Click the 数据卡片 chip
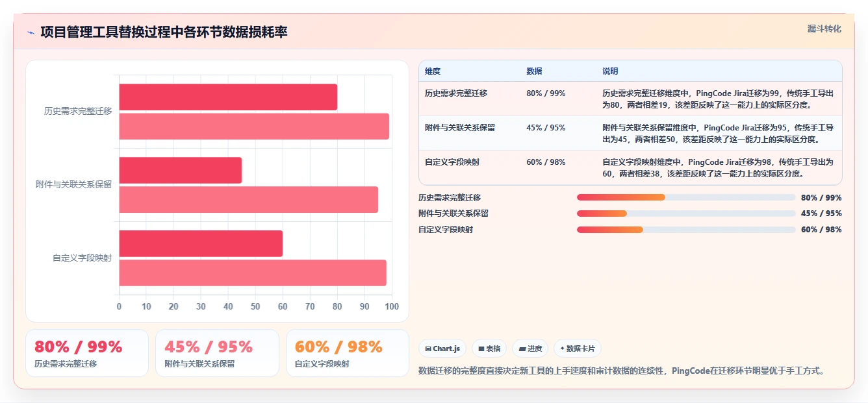Viewport: 868px width, 403px height. tap(578, 348)
